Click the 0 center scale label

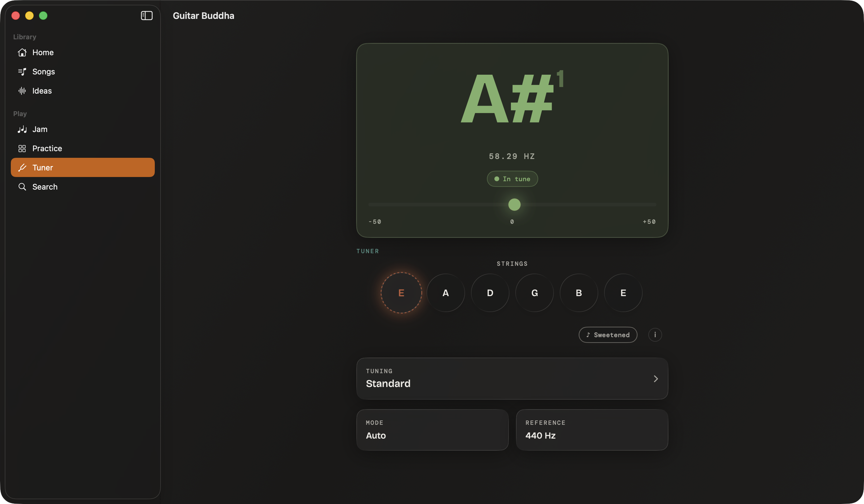(x=512, y=221)
